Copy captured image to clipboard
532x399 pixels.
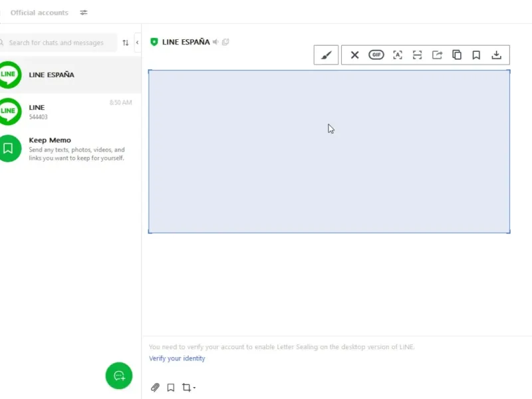(x=457, y=55)
